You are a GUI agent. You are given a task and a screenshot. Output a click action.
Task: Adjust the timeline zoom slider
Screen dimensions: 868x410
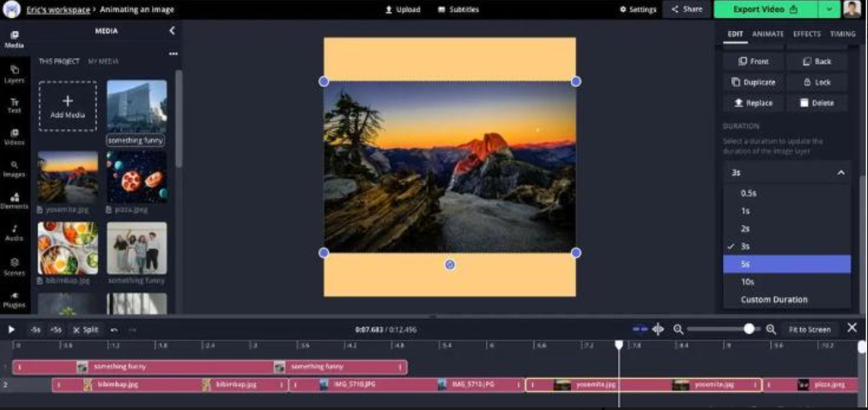[749, 329]
